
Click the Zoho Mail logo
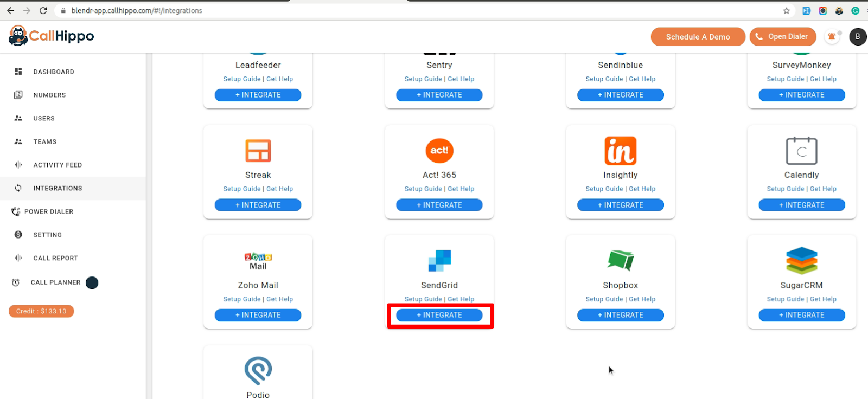pyautogui.click(x=258, y=261)
